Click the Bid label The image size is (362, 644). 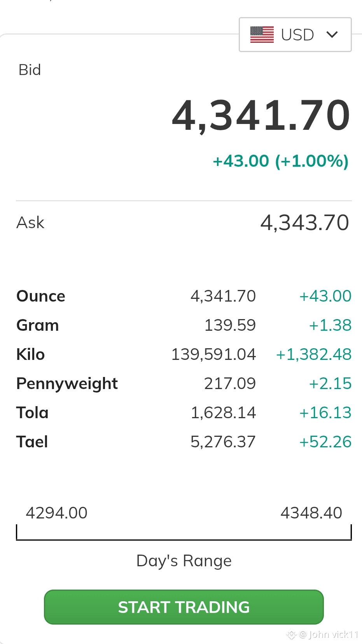point(30,70)
